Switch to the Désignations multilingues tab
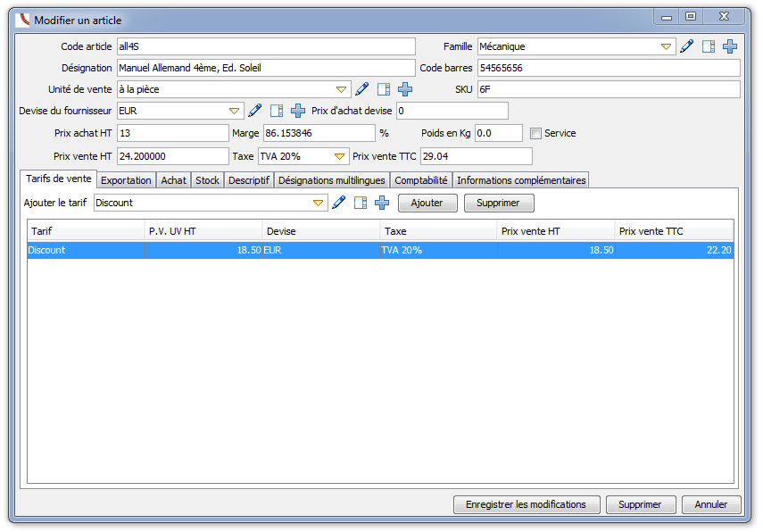Viewport: 763px width, 532px height. (331, 180)
